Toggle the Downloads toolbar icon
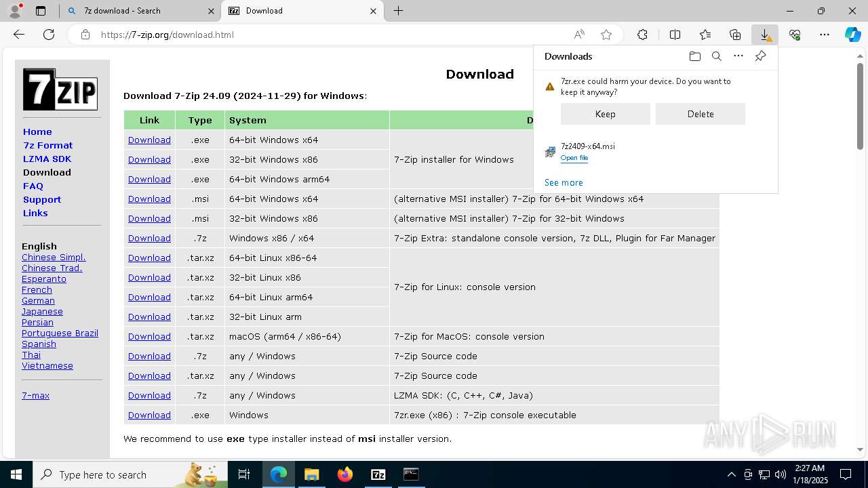 (x=765, y=35)
